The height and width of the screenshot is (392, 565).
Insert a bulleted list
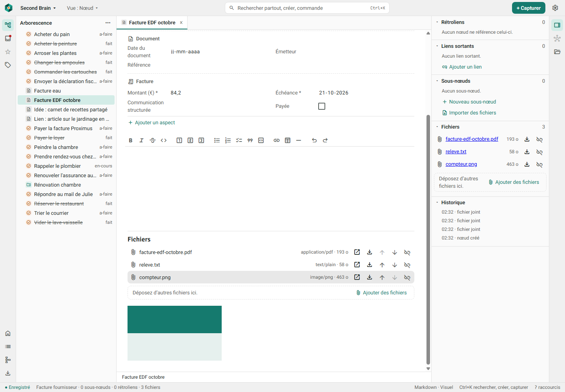point(217,140)
